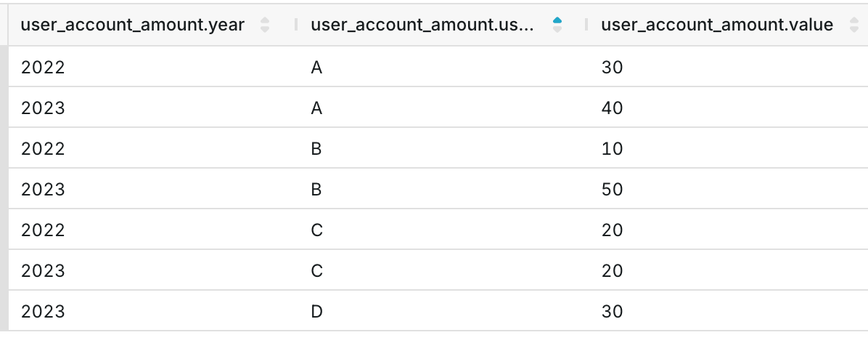Viewport: 868px width, 343px height.
Task: Select the user A cell in the 2022 row
Action: coord(316,68)
